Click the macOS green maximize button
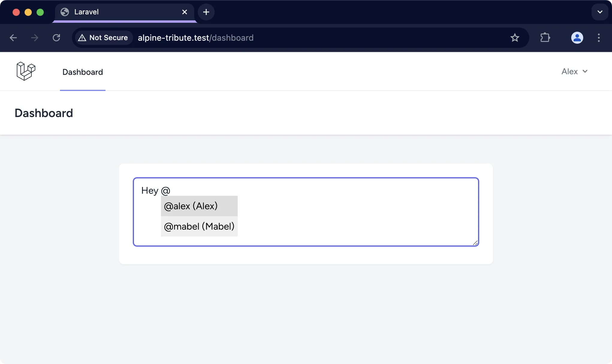612x364 pixels. click(x=40, y=12)
